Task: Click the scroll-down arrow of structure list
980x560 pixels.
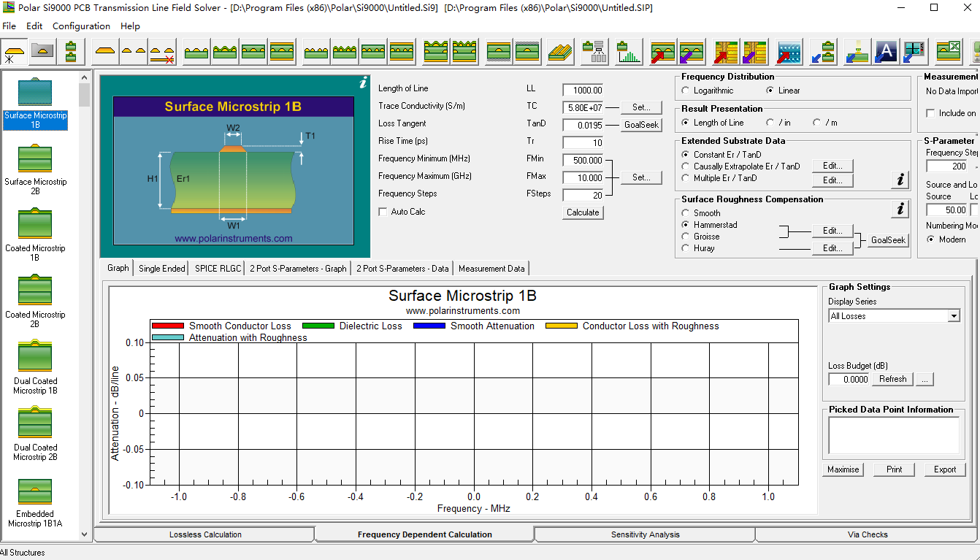Action: click(84, 534)
